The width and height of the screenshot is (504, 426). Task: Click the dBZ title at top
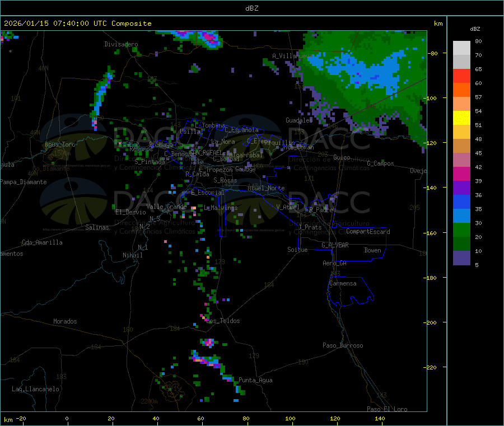251,8
